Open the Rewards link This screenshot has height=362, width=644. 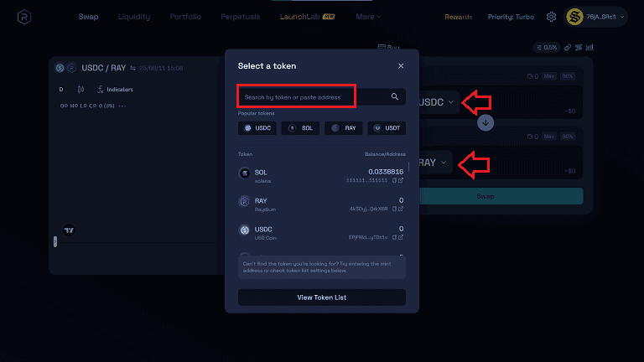point(459,17)
